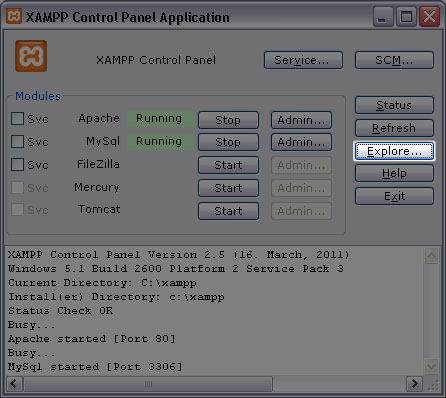
Task: Click the MySql Running status label
Action: click(160, 142)
